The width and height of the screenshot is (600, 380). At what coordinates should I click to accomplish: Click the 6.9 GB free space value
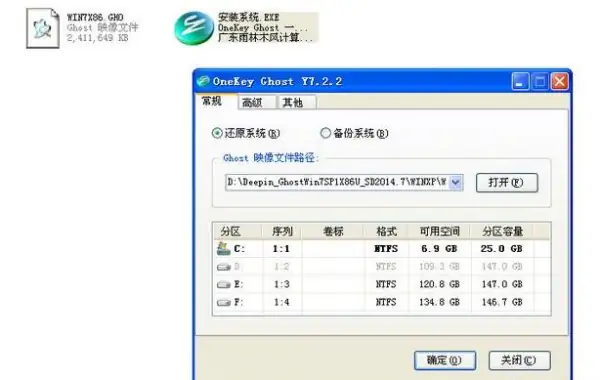(x=439, y=249)
